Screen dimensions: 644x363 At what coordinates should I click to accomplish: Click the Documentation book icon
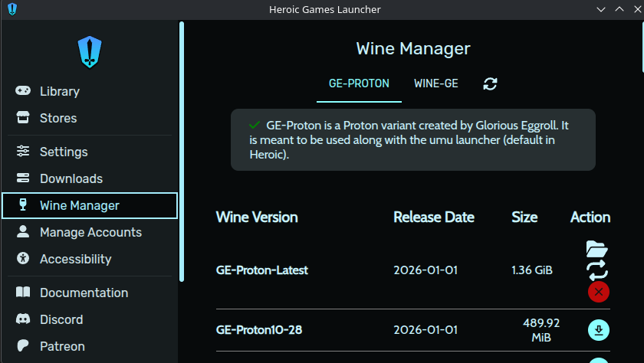pos(23,292)
